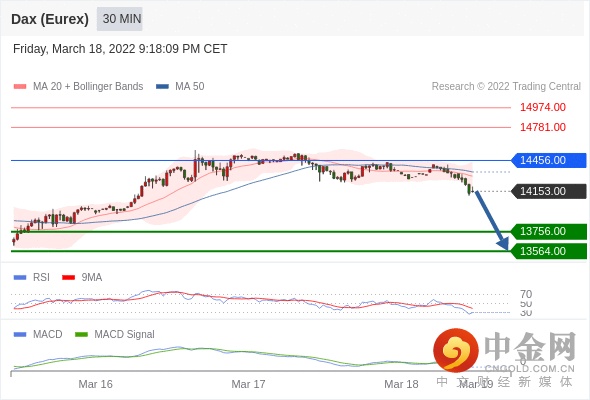Viewport: 590px width, 400px height.
Task: Click the Dax (Eurex) chart title
Action: pyautogui.click(x=50, y=19)
